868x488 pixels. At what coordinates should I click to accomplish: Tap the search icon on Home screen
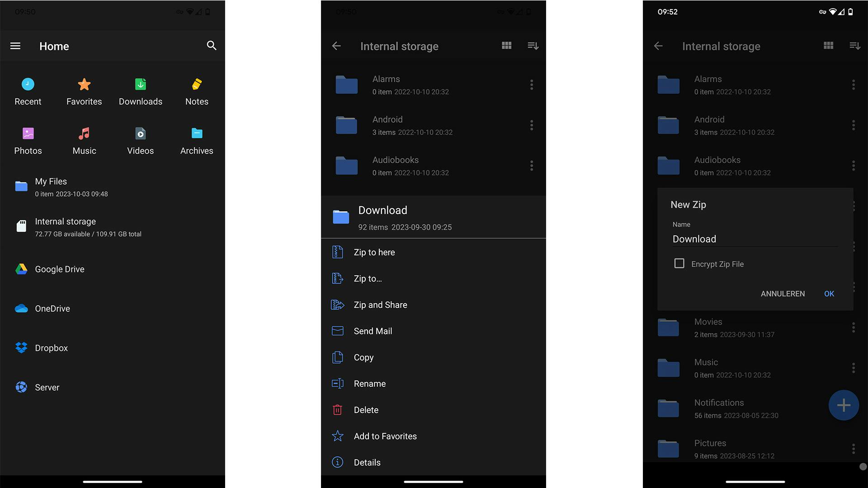[212, 46]
